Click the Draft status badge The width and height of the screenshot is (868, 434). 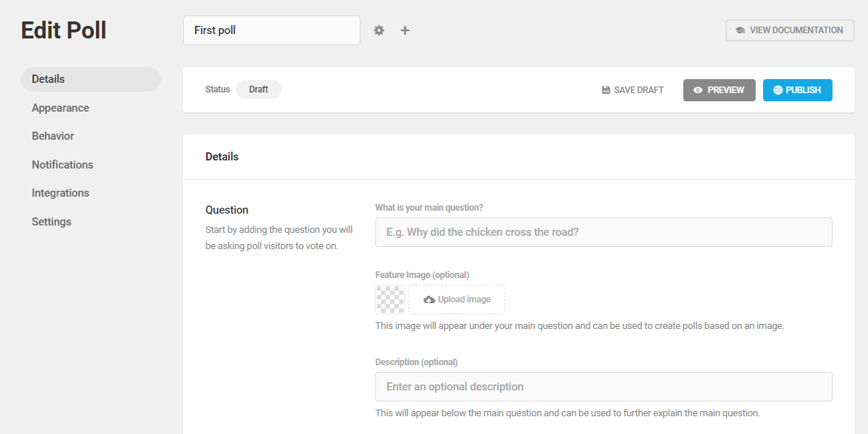(259, 89)
